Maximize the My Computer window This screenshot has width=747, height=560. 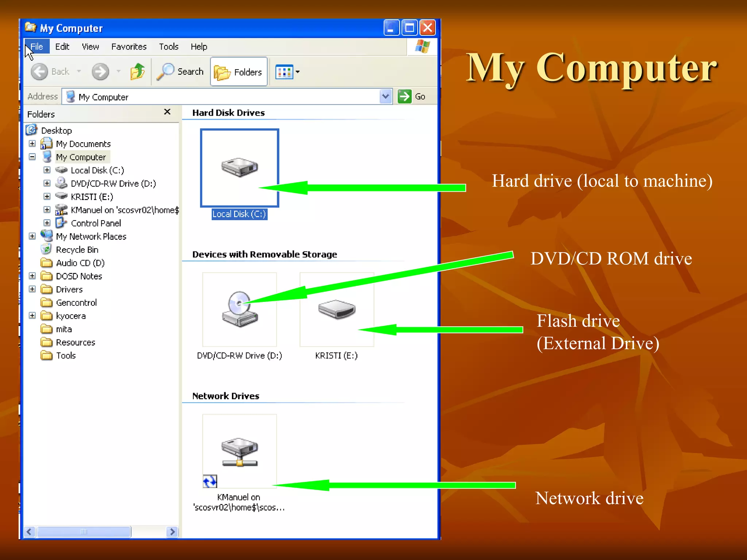pos(409,28)
